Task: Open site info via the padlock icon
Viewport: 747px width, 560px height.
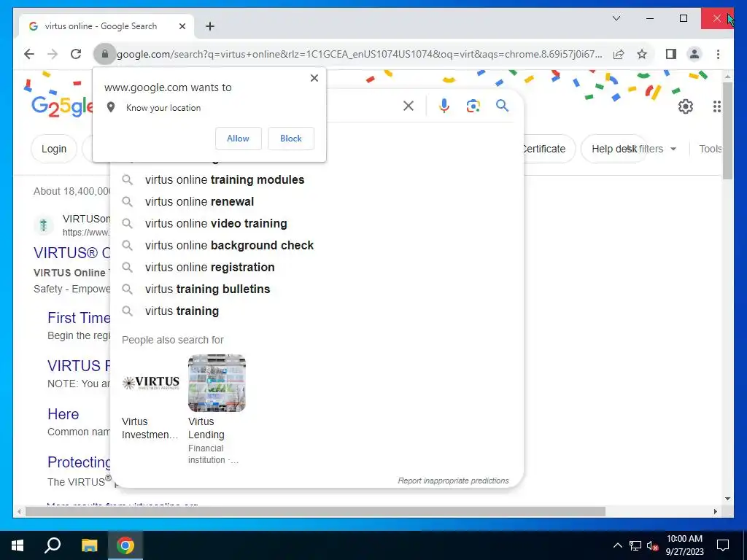Action: (x=105, y=54)
